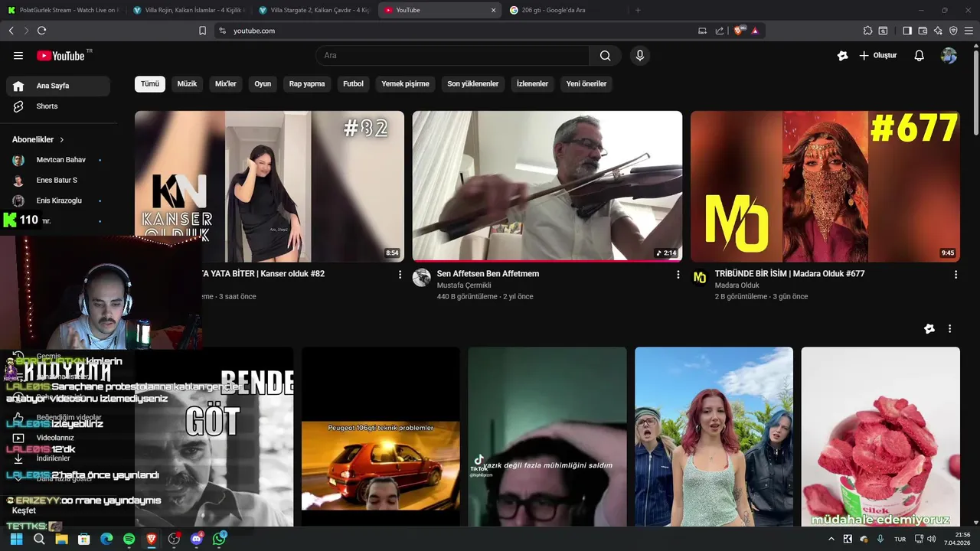Select the Son yüklenenler filter chip
The height and width of the screenshot is (551, 980).
pyautogui.click(x=473, y=83)
